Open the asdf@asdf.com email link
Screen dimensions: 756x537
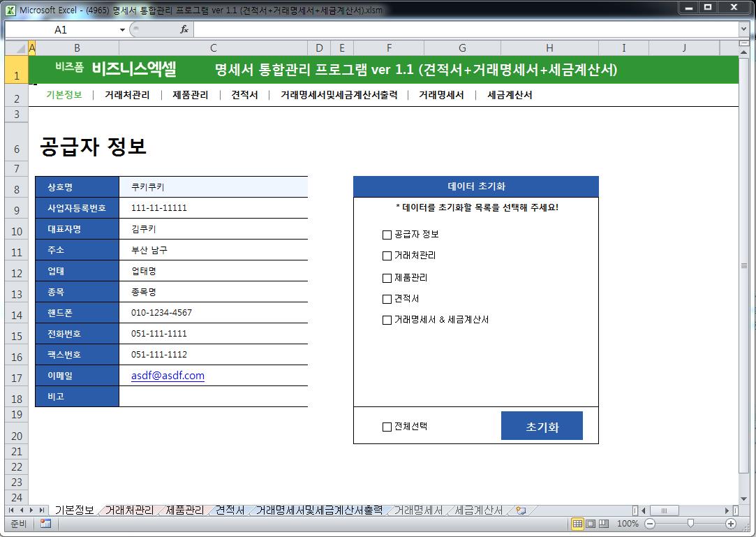tap(168, 376)
